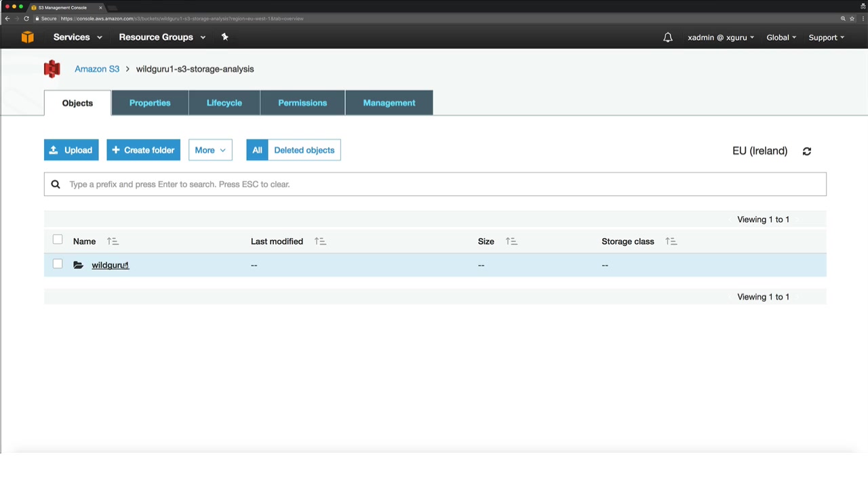Click the AWS orange cube home logo
The height and width of the screenshot is (488, 868).
coord(27,37)
